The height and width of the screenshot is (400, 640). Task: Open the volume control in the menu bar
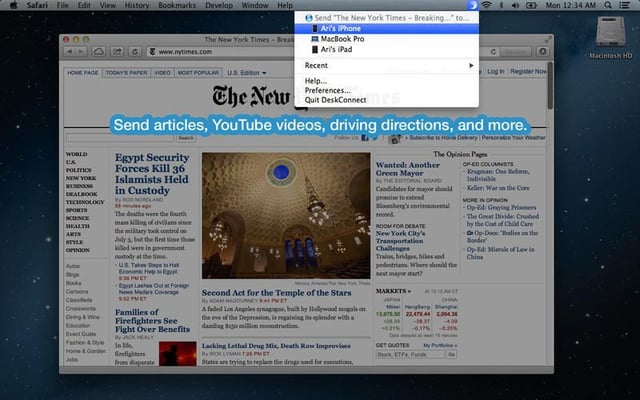pyautogui.click(x=516, y=5)
